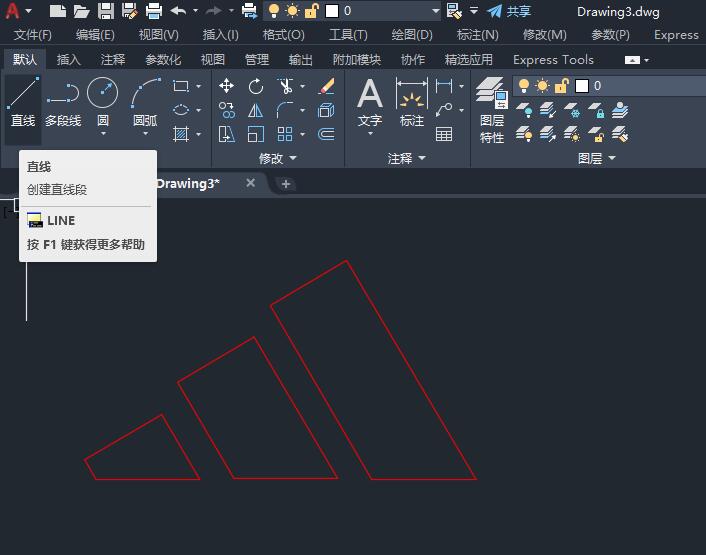Expand the Arc (圆弧) options dropdown arrow
Viewport: 706px width, 555px height.
click(145, 134)
